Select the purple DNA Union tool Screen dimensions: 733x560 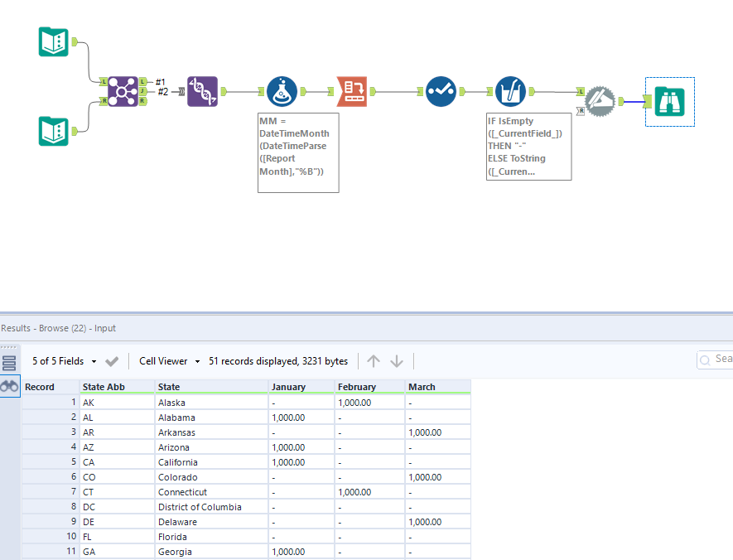pyautogui.click(x=202, y=92)
